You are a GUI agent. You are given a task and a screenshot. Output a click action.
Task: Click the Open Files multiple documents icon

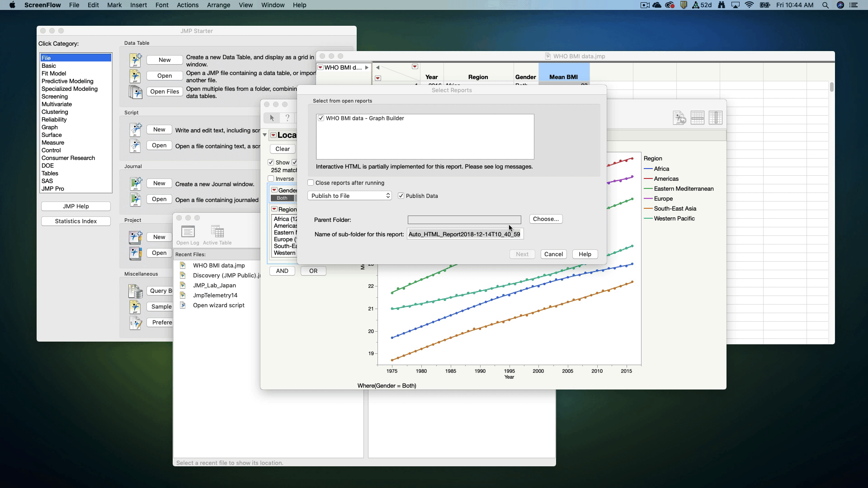[x=135, y=92]
